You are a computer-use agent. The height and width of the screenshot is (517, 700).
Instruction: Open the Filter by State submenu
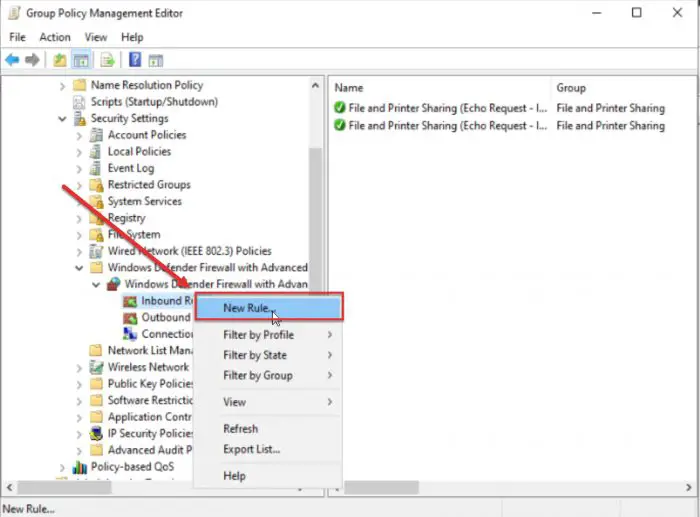pos(269,355)
